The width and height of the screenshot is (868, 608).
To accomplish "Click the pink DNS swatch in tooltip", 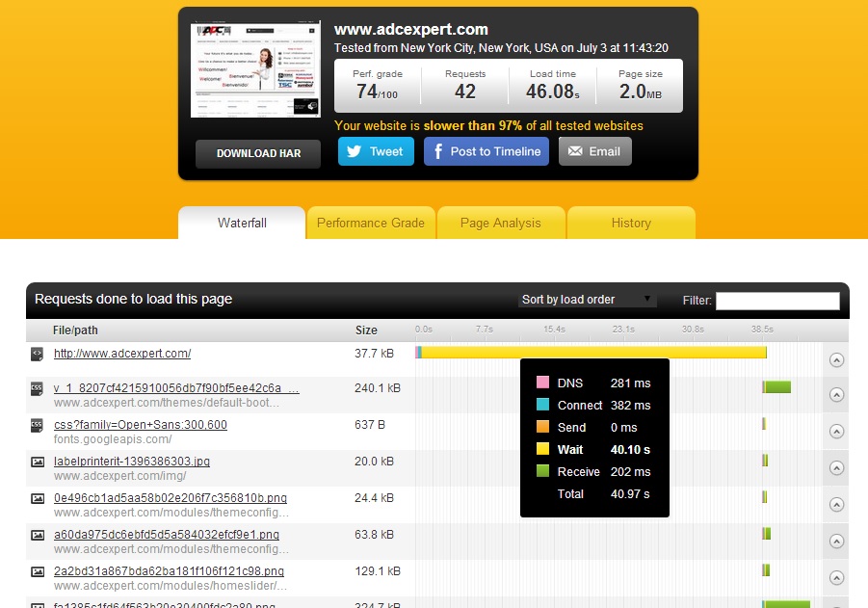I will [542, 383].
